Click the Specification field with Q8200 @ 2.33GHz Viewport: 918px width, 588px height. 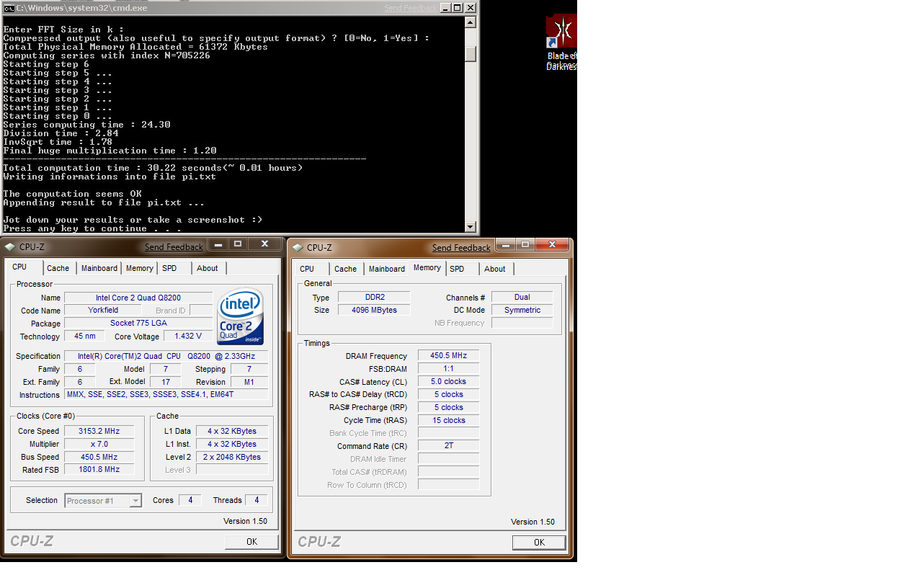pyautogui.click(x=166, y=356)
